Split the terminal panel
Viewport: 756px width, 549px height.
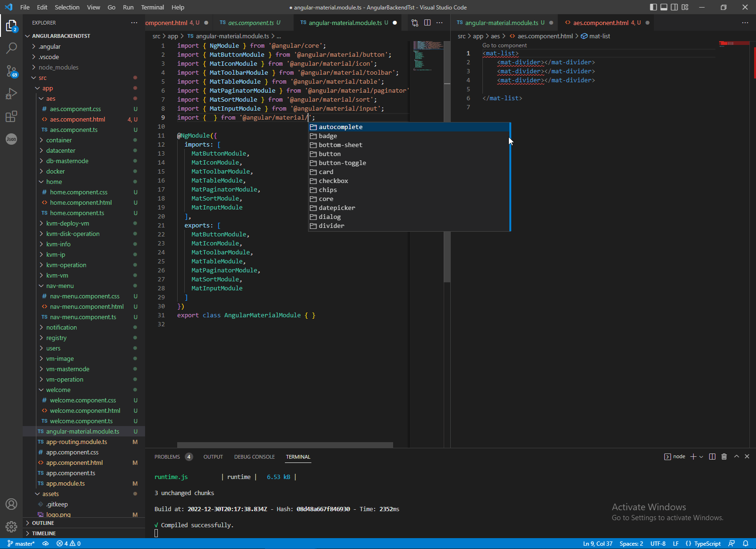coord(712,456)
